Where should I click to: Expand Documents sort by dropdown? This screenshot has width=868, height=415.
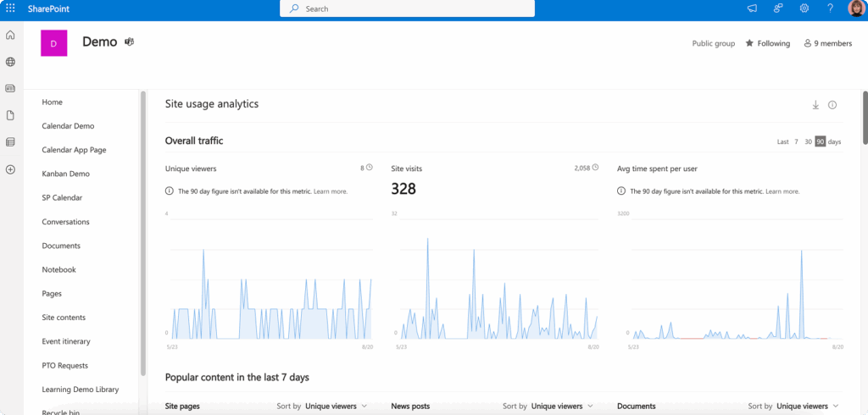807,407
